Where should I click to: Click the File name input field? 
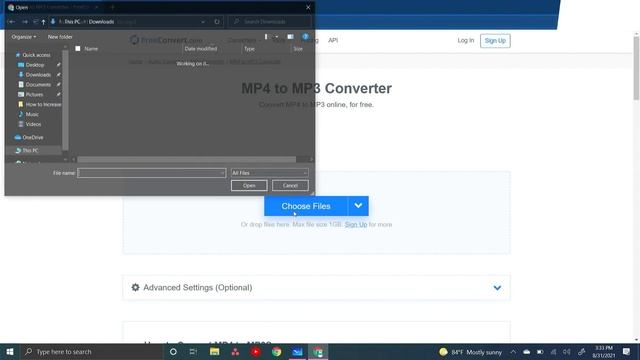tap(151, 173)
